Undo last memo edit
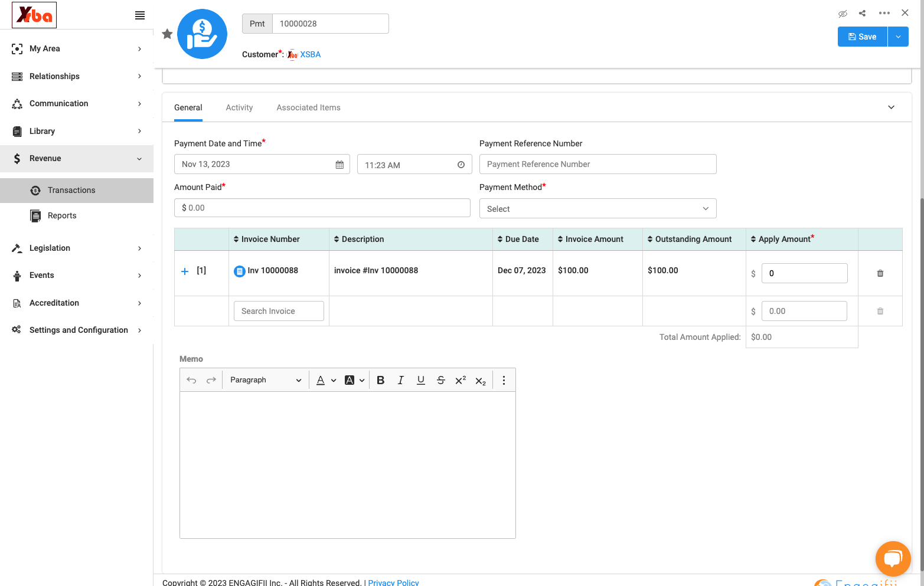 pos(191,380)
